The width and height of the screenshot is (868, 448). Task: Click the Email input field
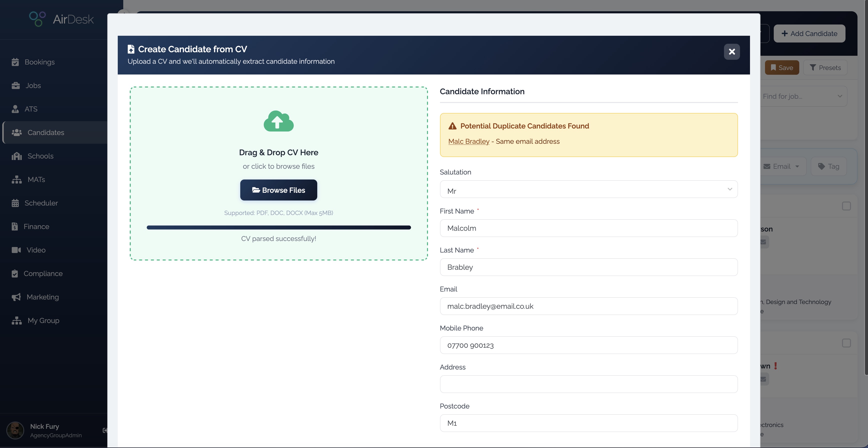(x=589, y=306)
